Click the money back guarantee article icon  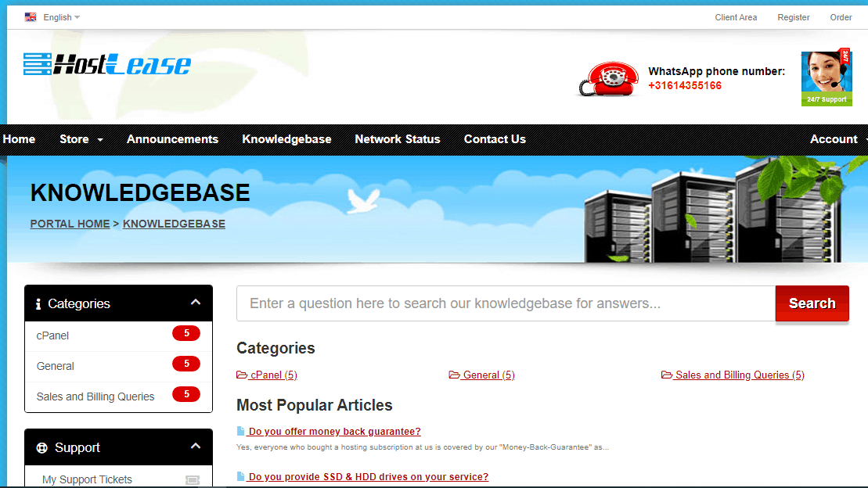pyautogui.click(x=241, y=431)
